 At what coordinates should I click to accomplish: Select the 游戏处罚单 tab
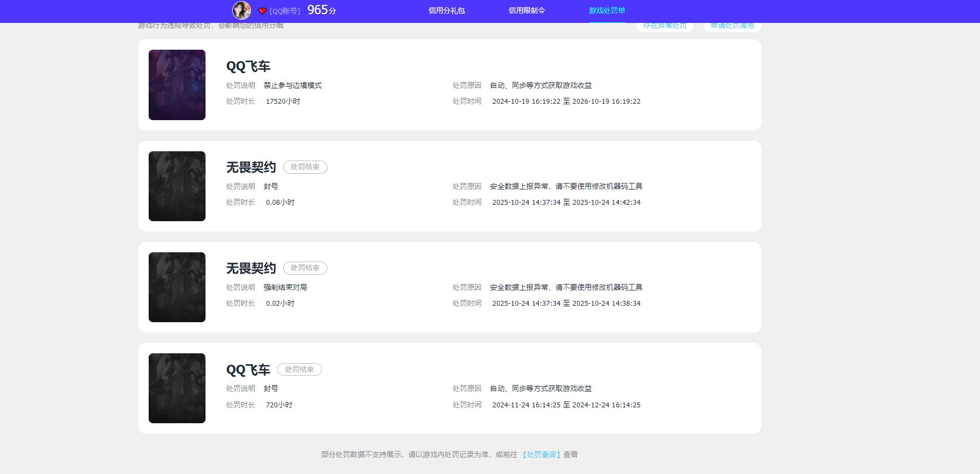607,10
